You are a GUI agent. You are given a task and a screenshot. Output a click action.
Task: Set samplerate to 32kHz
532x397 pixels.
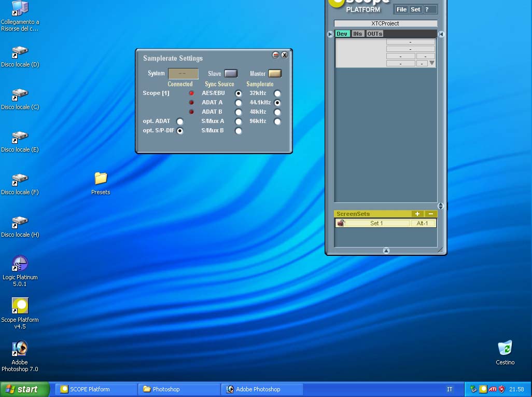pyautogui.click(x=277, y=93)
